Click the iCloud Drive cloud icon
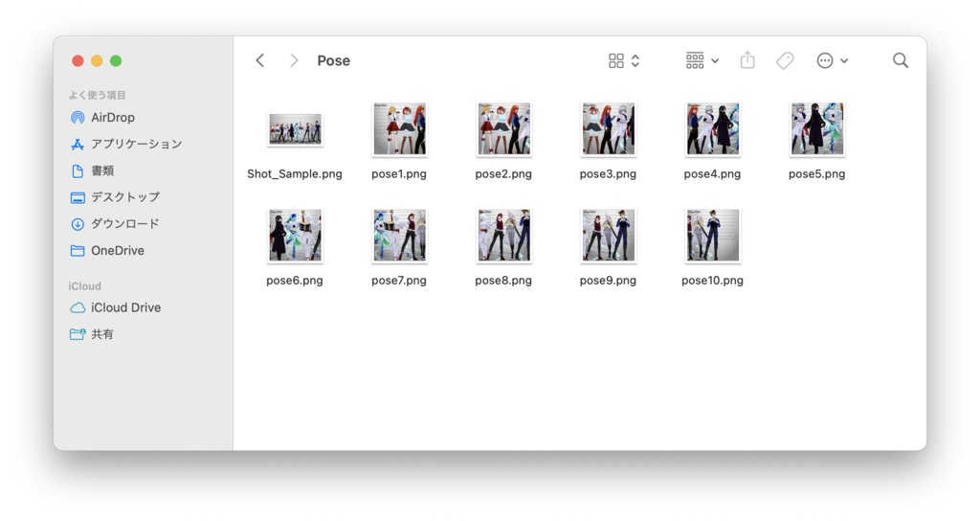The image size is (980, 521). (x=78, y=307)
